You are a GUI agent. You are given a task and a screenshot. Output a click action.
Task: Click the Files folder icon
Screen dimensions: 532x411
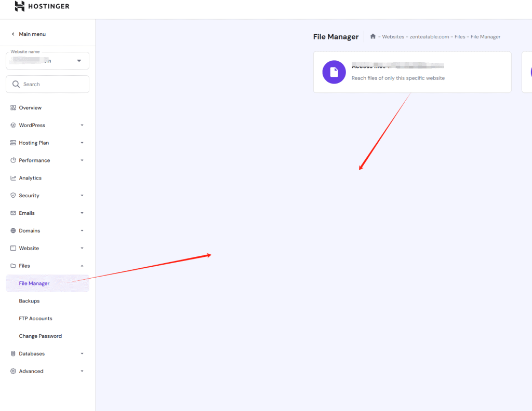tap(13, 266)
